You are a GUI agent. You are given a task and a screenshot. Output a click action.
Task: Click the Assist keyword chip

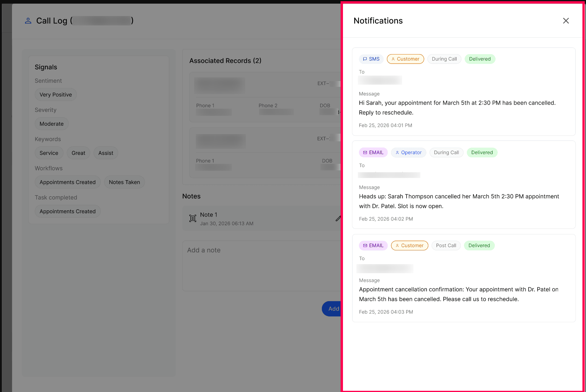(x=106, y=153)
